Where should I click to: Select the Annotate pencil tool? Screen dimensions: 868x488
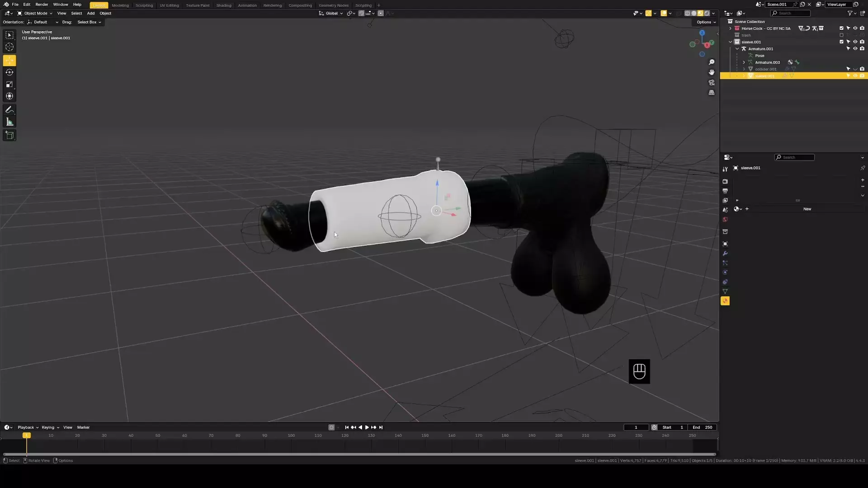(9, 110)
